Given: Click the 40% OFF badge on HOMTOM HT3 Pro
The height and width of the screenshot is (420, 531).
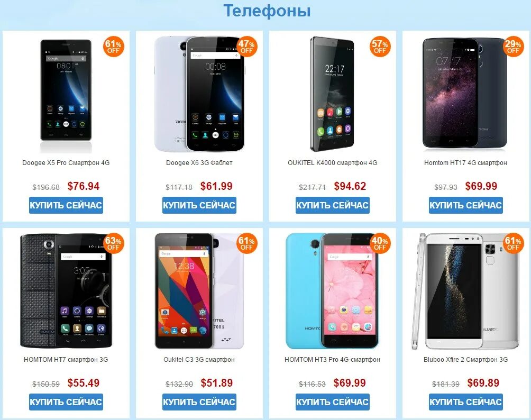Looking at the screenshot, I should point(380,243).
